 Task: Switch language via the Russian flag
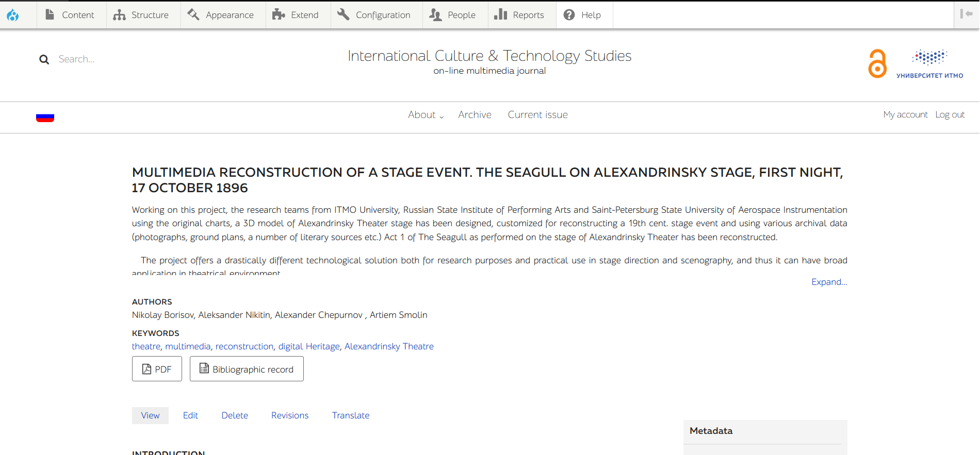[45, 117]
